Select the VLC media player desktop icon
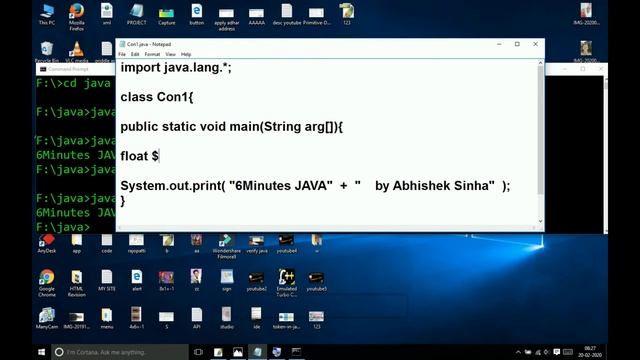This screenshot has width=640, height=360. click(x=77, y=51)
